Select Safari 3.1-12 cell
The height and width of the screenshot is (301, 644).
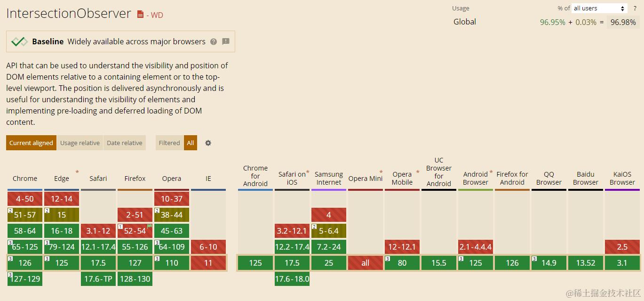(98, 231)
